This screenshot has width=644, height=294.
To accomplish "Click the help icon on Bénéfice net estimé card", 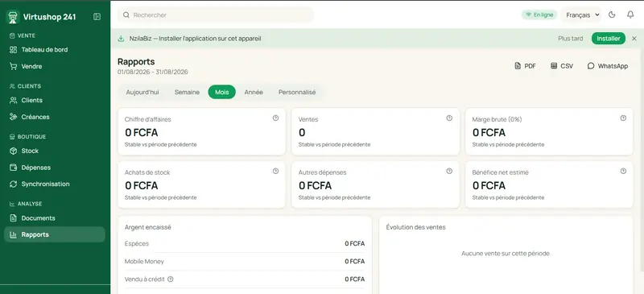I will (623, 171).
